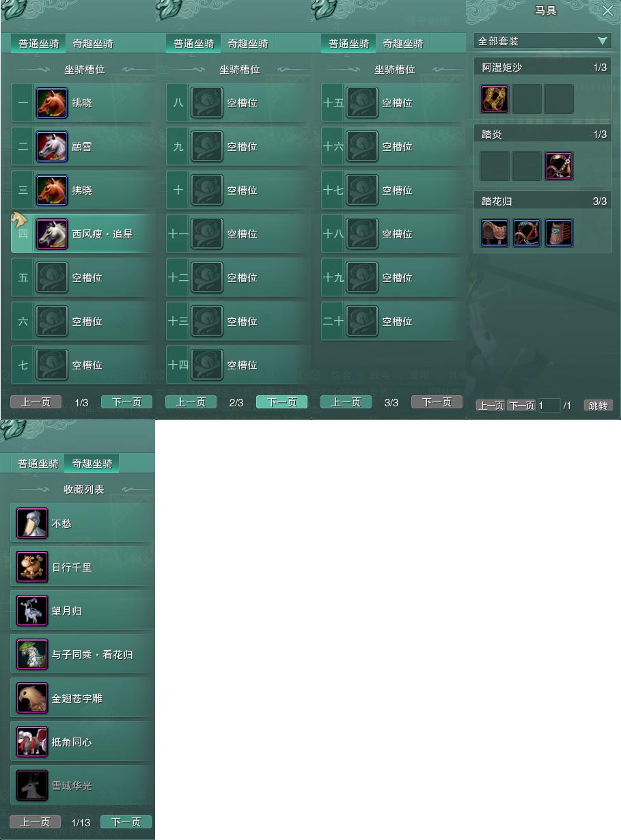This screenshot has height=840, width=621.
Task: Select the 不愁 bird mount icon
Action: coord(32,524)
